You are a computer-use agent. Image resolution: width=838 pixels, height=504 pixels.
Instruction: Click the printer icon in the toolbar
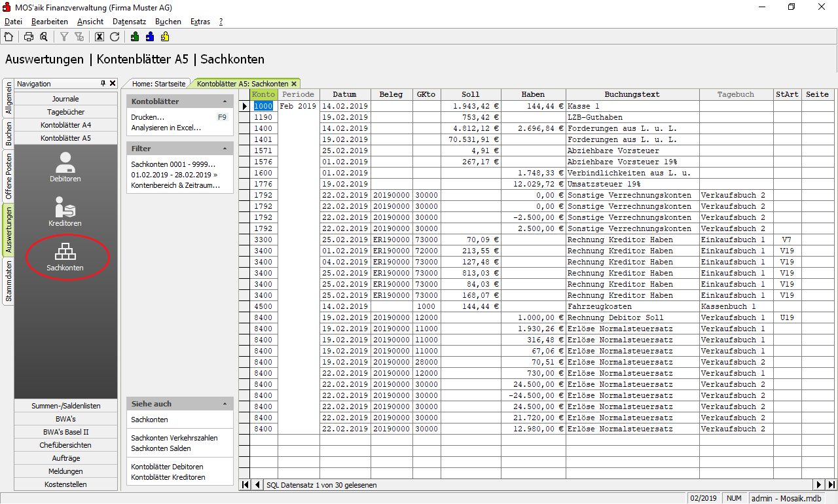(29, 37)
